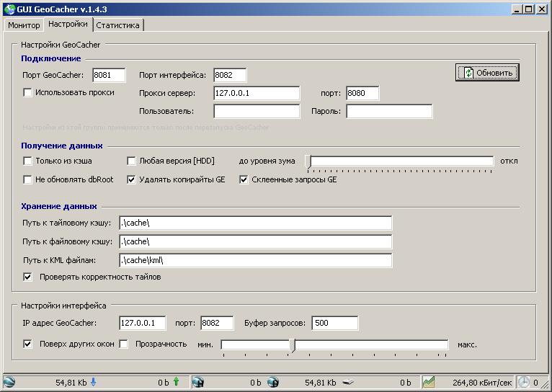The image size is (552, 392).
Task: Uncheck Удалять копирайты GE option
Action: tap(132, 179)
